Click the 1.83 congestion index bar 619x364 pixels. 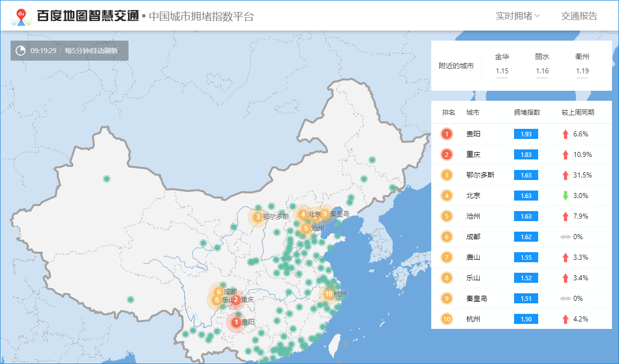coord(526,154)
